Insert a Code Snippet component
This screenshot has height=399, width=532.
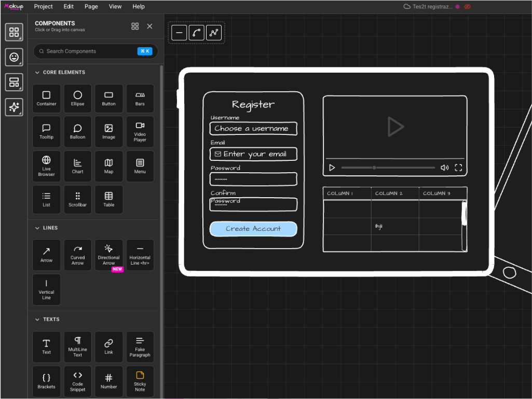click(78, 381)
